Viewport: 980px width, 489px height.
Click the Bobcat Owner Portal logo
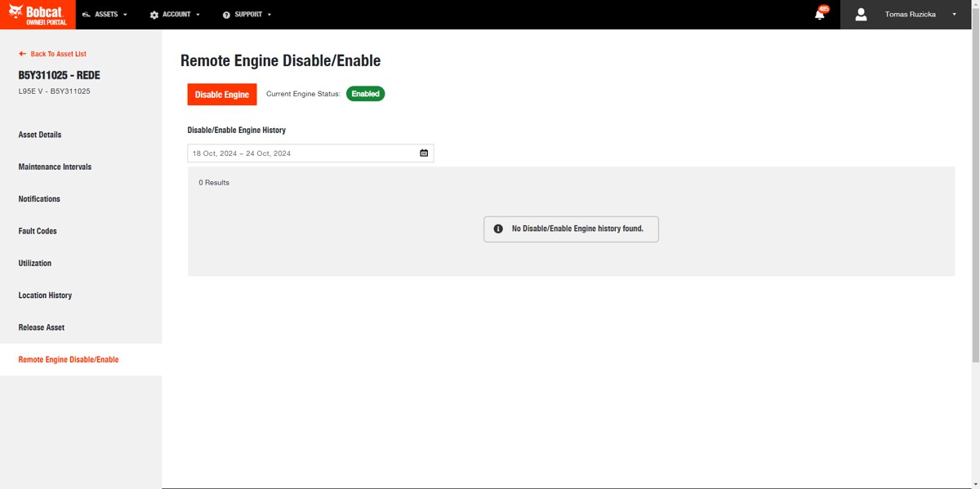click(38, 15)
